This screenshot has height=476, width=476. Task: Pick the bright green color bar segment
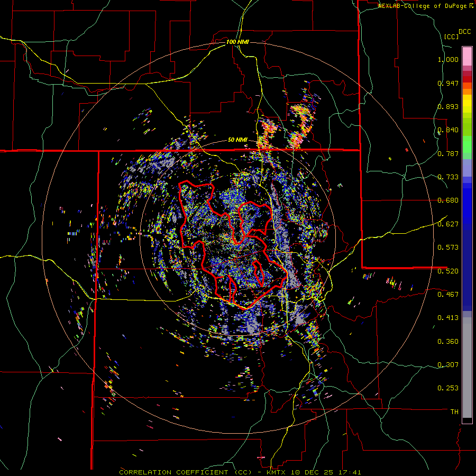click(x=467, y=144)
